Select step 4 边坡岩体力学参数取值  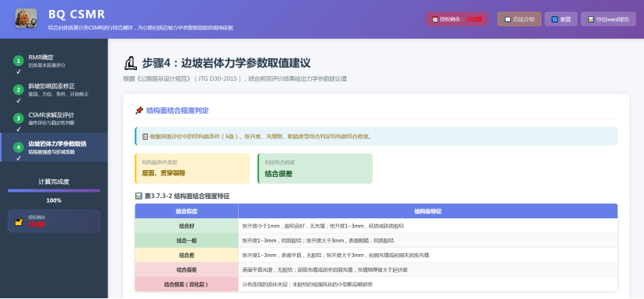click(x=54, y=148)
